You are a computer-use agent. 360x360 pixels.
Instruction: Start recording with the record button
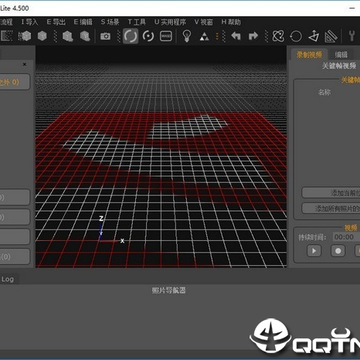(338, 251)
